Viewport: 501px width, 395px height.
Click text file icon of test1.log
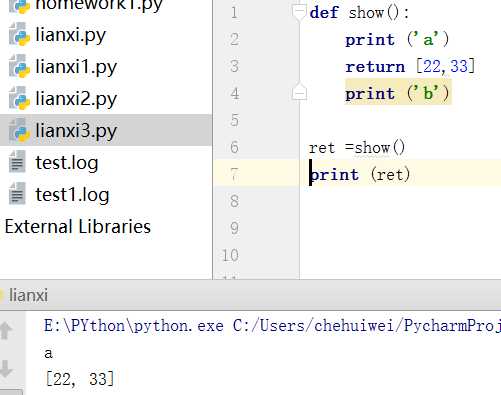pos(17,194)
